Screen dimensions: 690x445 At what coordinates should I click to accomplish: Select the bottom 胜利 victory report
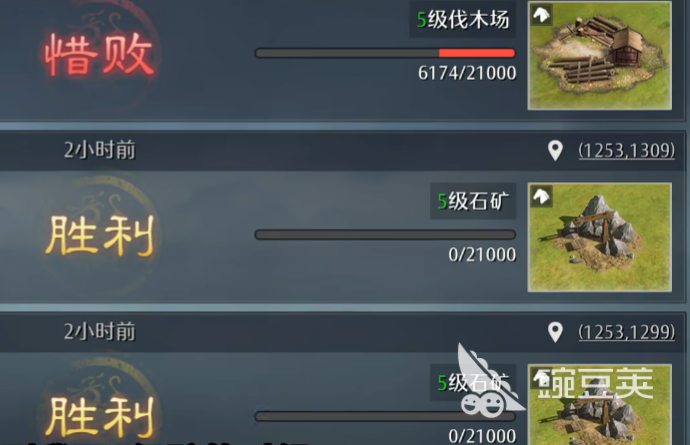(100, 417)
